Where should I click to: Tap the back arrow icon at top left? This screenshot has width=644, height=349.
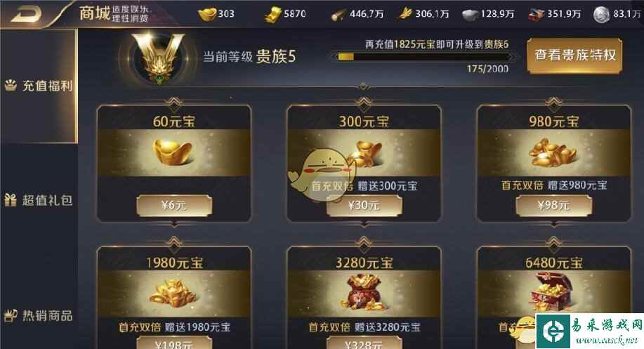(26, 14)
